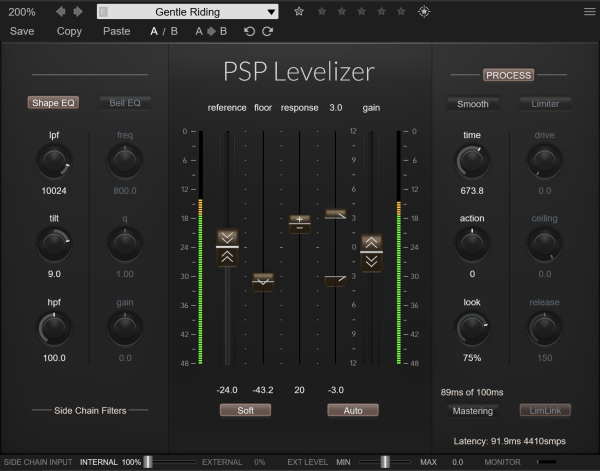Load the previous preset with left arrow
Viewport: 600px width, 471px height.
pos(60,12)
